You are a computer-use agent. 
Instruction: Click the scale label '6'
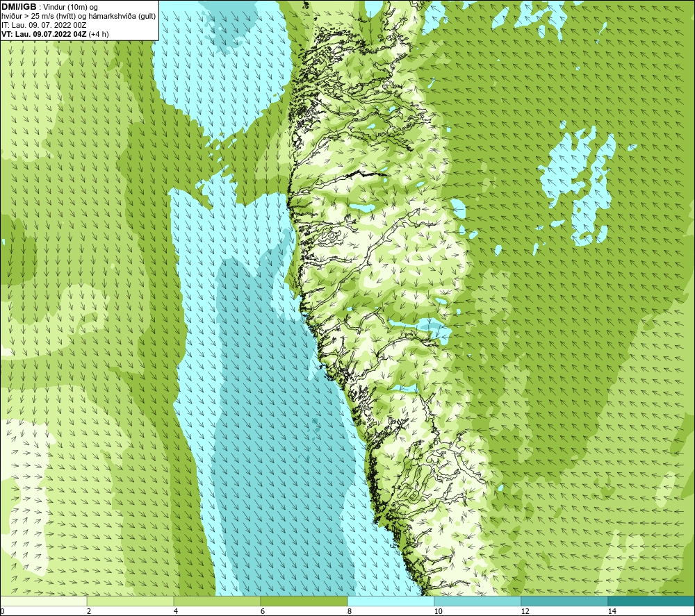tap(263, 611)
